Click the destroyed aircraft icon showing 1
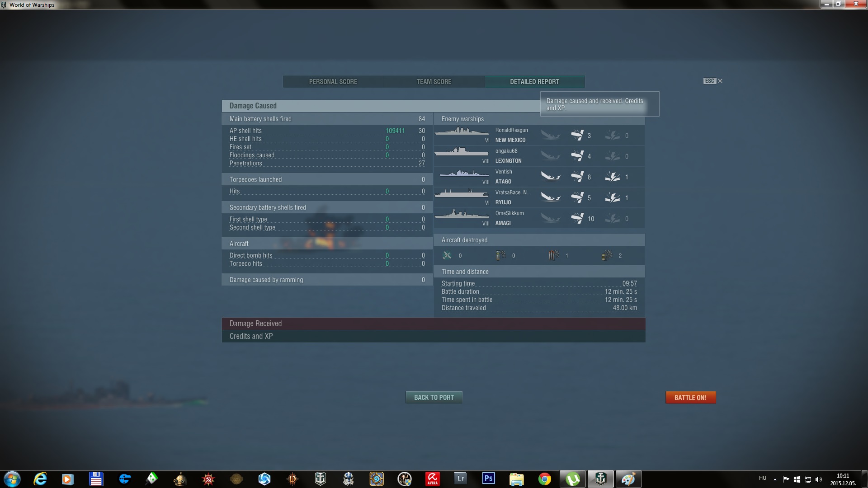Screen dimensions: 868x488 (554, 255)
